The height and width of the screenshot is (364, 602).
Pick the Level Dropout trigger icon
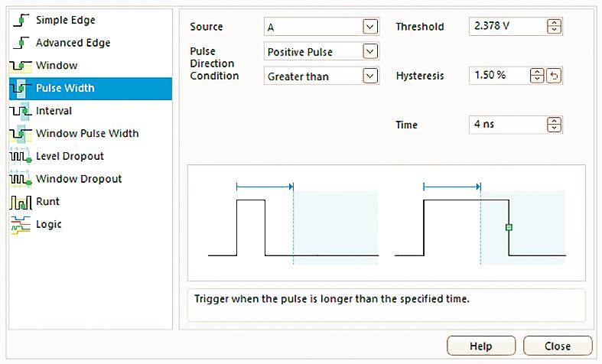tap(21, 157)
